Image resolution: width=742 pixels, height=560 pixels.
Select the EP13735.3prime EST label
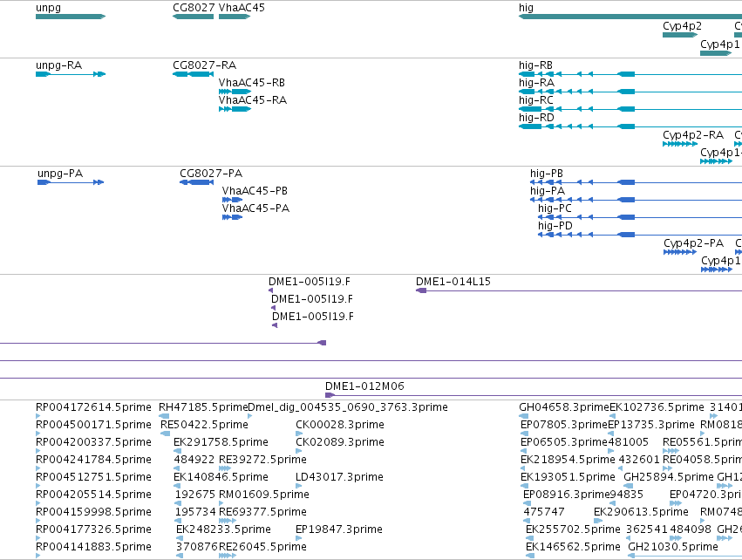[x=651, y=425]
